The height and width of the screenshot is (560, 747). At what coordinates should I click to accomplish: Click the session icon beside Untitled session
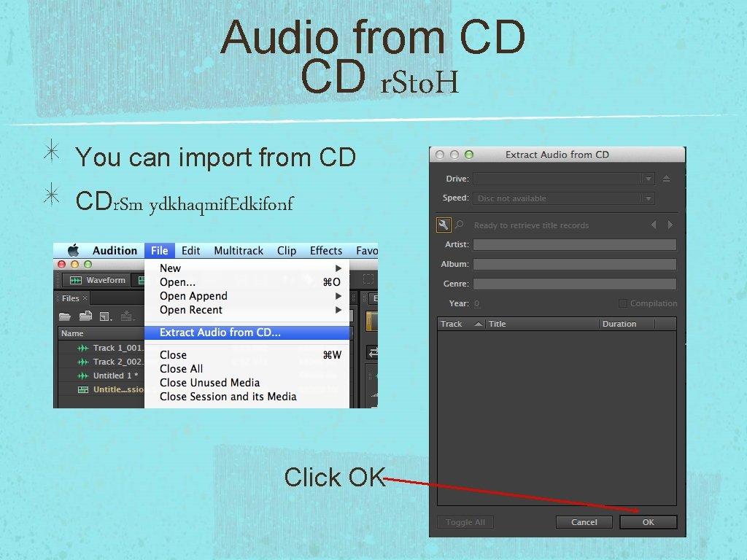pyautogui.click(x=83, y=389)
